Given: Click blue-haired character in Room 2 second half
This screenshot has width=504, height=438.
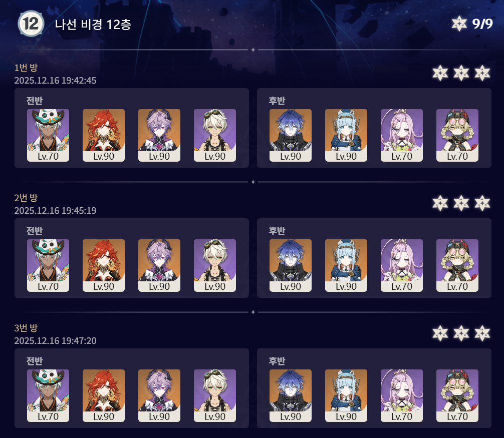Looking at the screenshot, I should (290, 265).
